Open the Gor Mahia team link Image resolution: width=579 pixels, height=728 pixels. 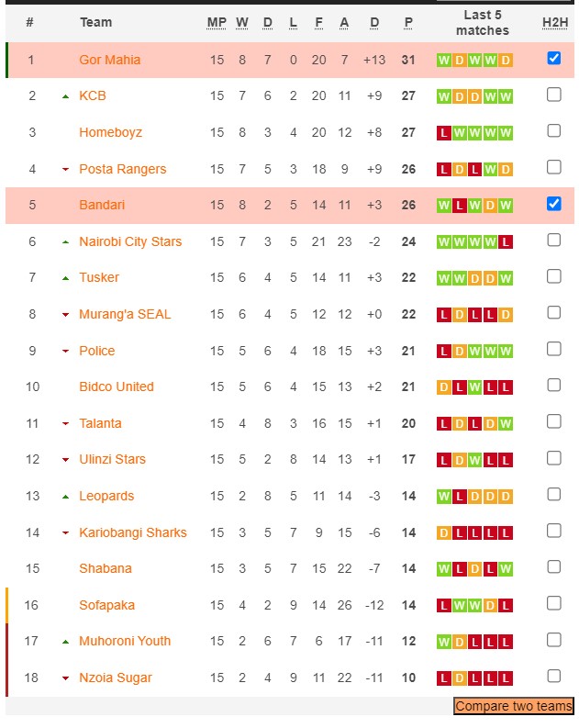coord(109,60)
